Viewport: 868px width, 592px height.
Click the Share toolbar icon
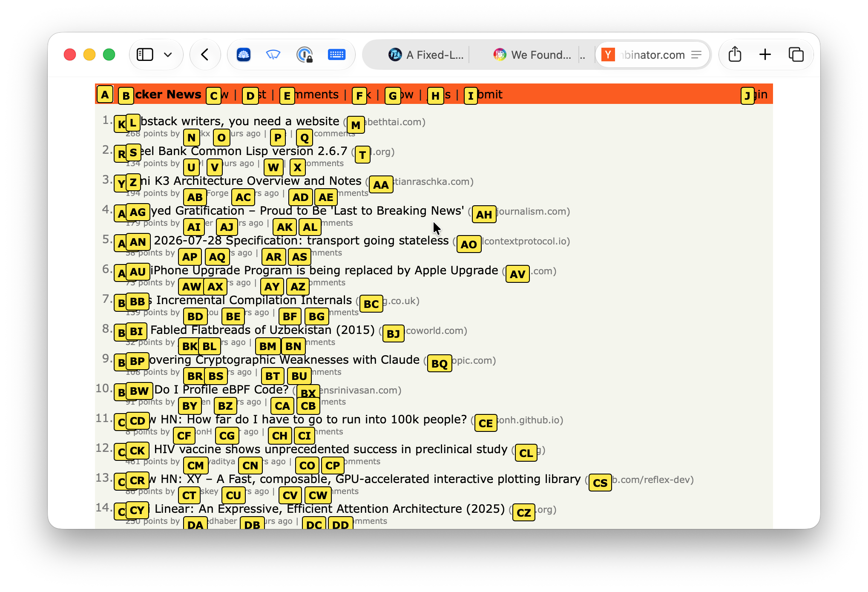point(735,54)
